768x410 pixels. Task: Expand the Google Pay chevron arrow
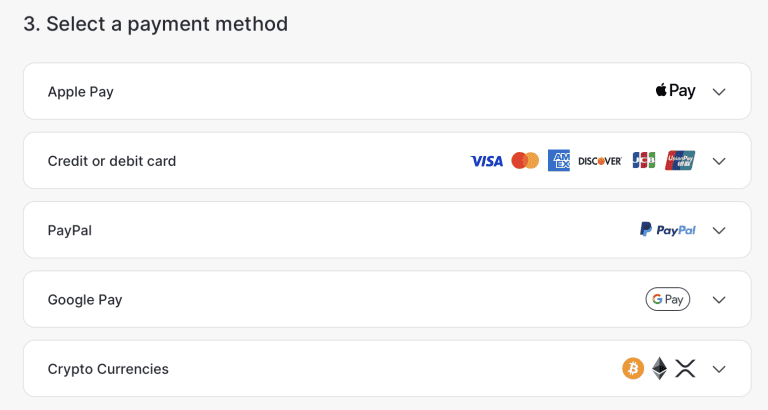[719, 299]
